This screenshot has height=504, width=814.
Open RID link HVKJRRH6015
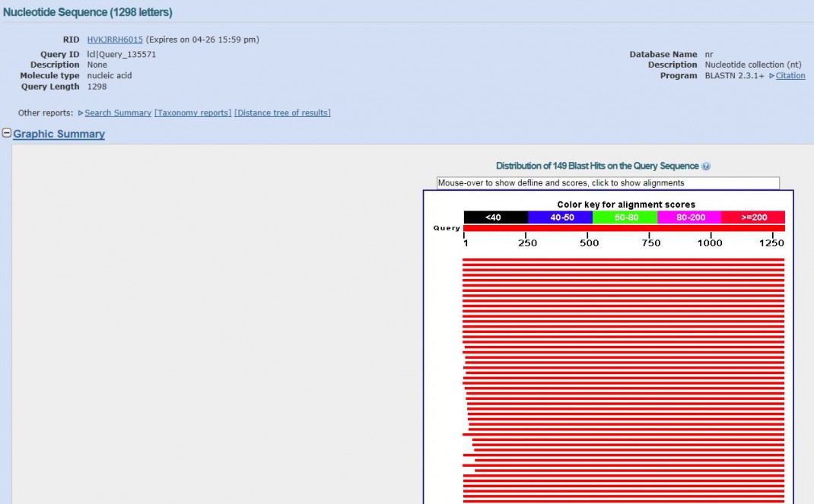[x=115, y=40]
